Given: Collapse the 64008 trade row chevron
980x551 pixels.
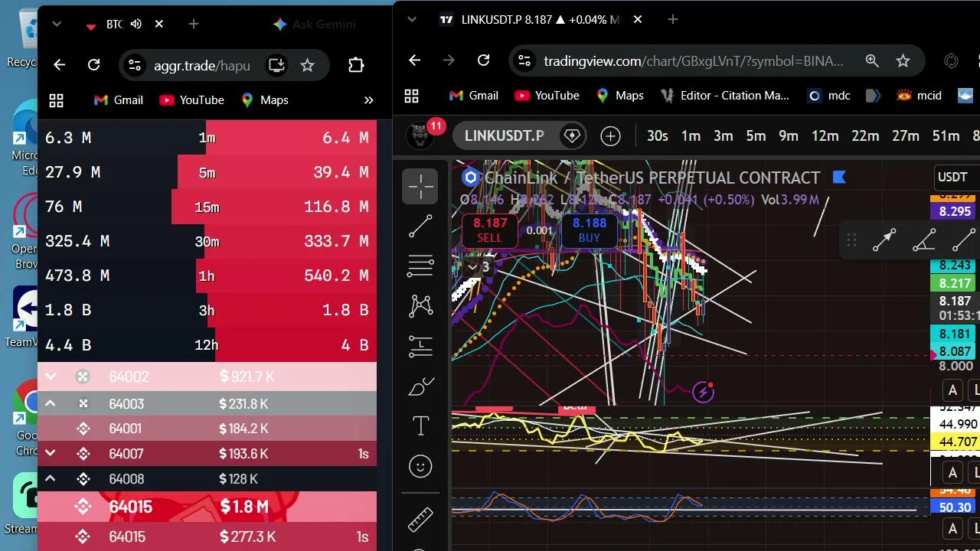Looking at the screenshot, I should [51, 478].
